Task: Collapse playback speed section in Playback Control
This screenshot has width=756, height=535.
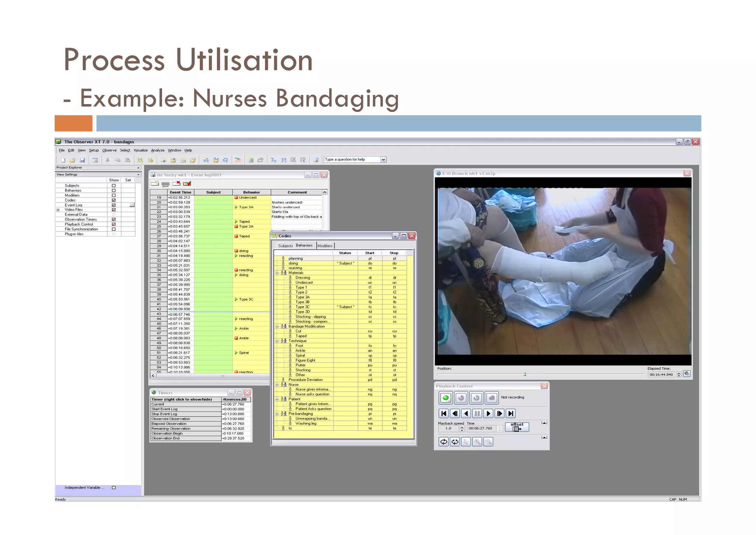Action: tap(544, 423)
